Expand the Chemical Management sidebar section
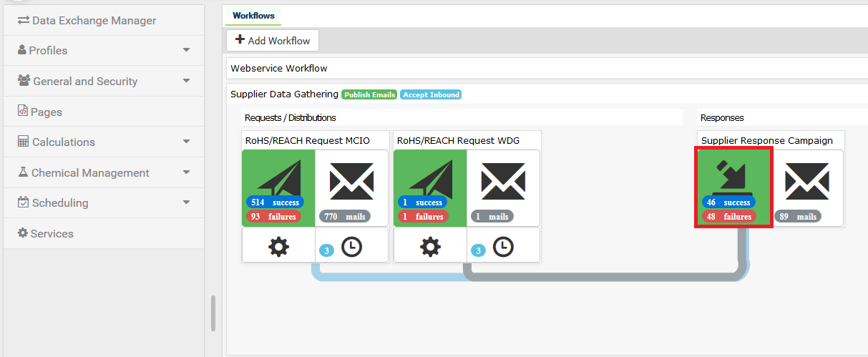 point(104,173)
